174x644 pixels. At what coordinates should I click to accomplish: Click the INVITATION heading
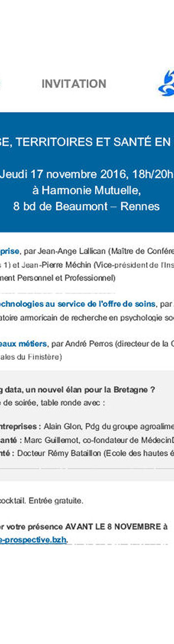tap(74, 84)
